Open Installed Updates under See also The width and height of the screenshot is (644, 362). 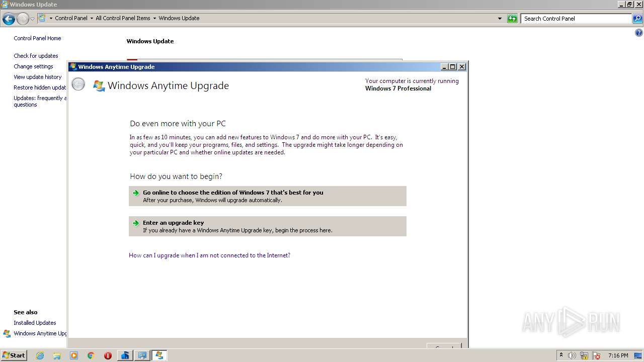[x=35, y=323]
